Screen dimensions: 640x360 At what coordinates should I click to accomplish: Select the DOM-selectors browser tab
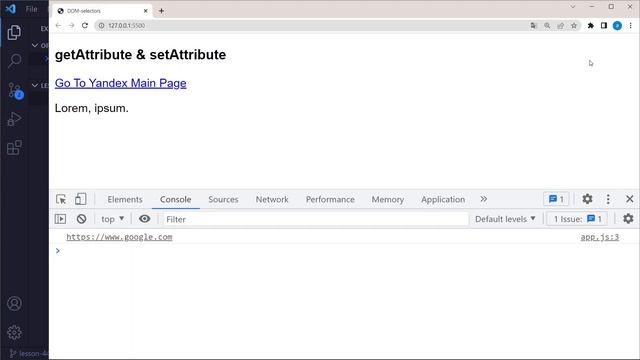(x=102, y=11)
